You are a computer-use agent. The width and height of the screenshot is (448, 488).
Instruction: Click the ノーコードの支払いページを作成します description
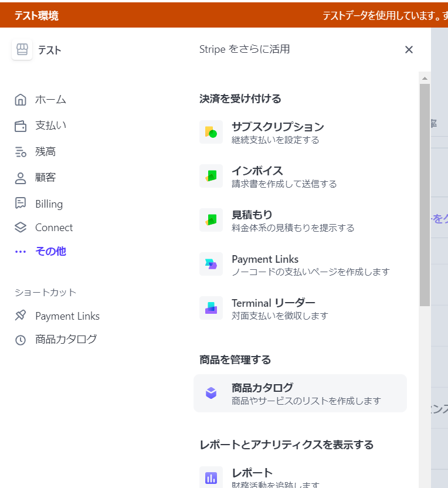[310, 272]
